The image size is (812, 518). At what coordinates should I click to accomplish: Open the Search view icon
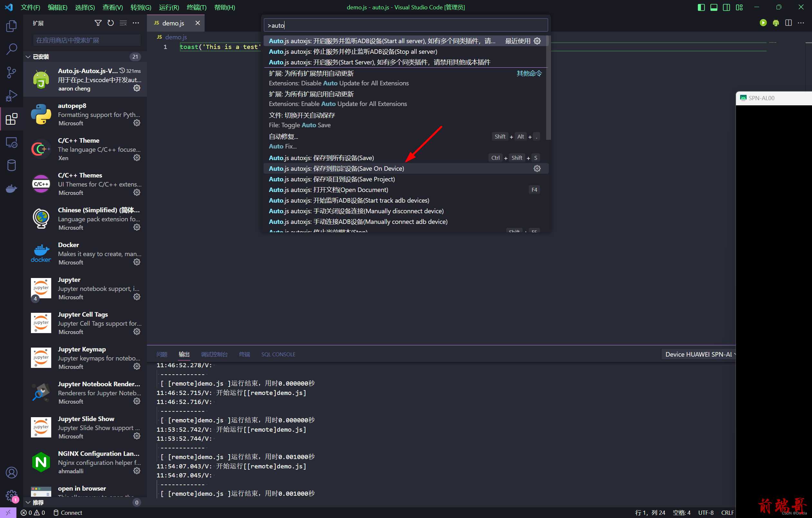click(12, 49)
